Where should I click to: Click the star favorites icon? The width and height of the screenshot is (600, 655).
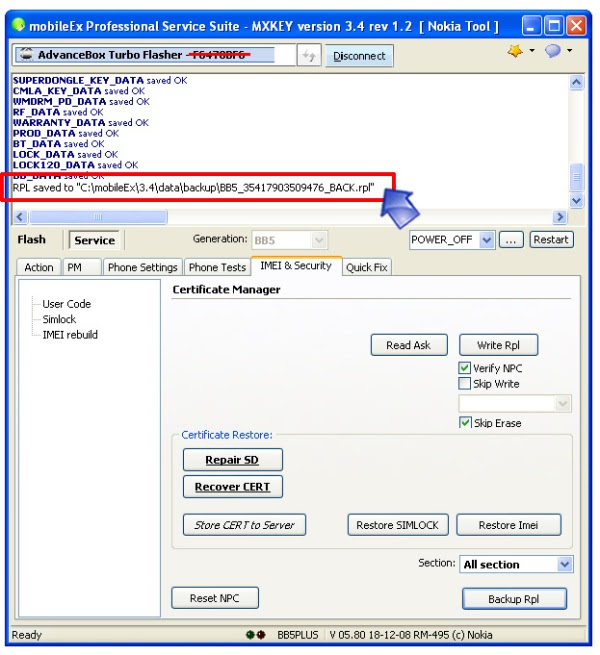(515, 51)
